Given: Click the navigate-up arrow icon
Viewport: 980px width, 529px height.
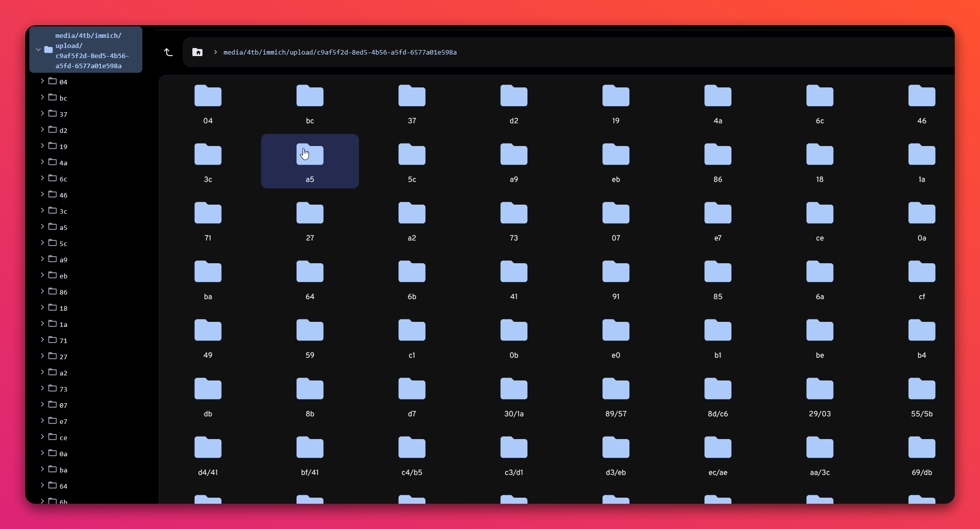Looking at the screenshot, I should [x=168, y=52].
